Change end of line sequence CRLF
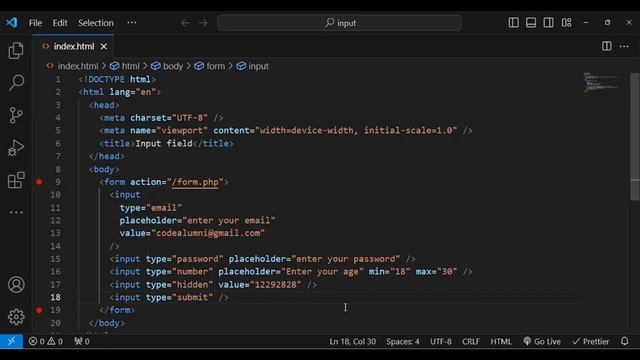 coord(471,341)
